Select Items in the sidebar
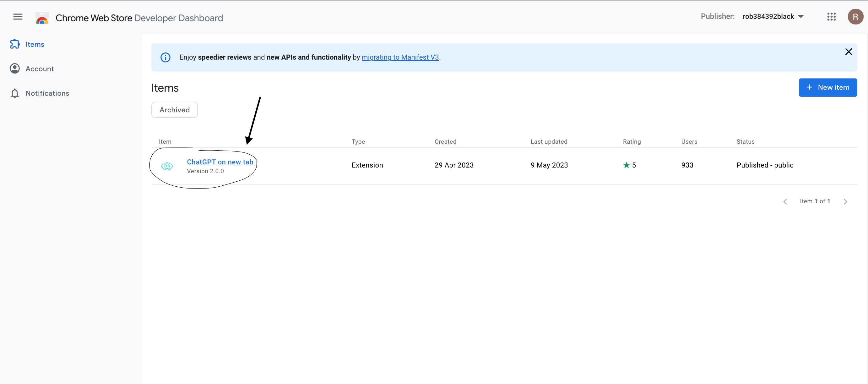Screen dimensions: 868x384 point(34,45)
